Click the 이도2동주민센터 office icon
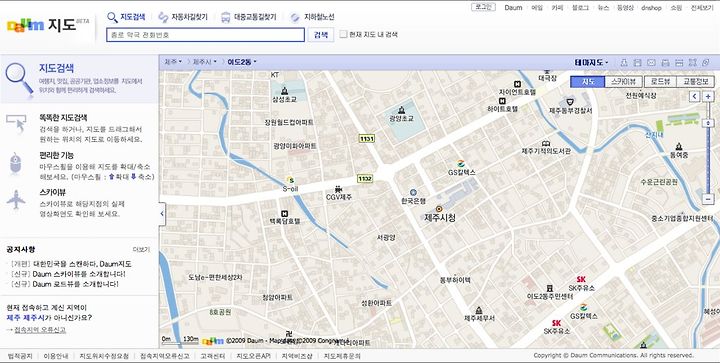This screenshot has width=720, height=363. point(549,289)
